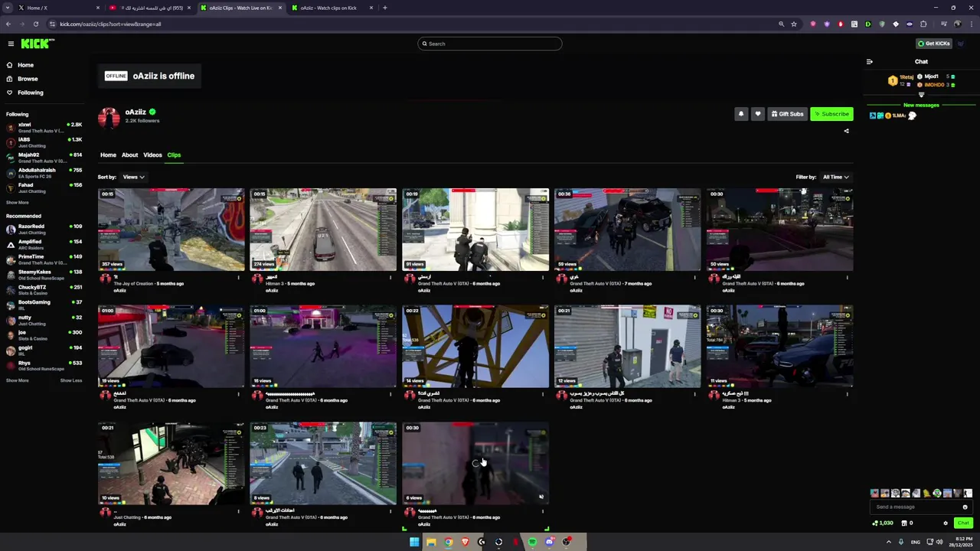Viewport: 980px width, 551px height.
Task: Click the Kick search box
Action: (x=490, y=44)
